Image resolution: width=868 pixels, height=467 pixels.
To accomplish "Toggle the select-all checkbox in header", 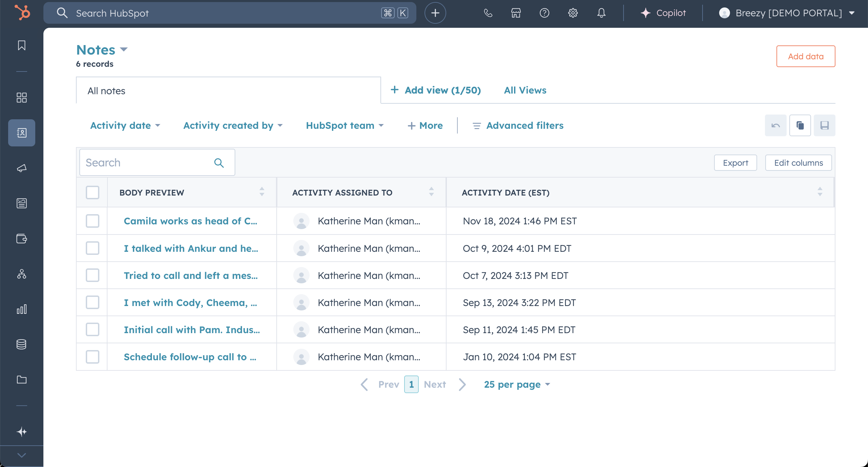I will coord(92,192).
